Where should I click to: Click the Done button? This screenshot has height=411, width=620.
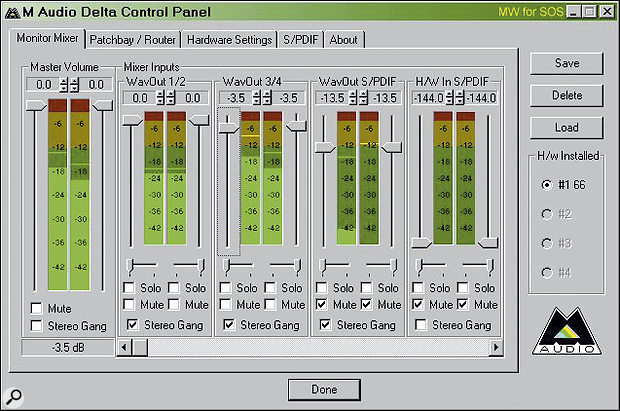point(324,390)
